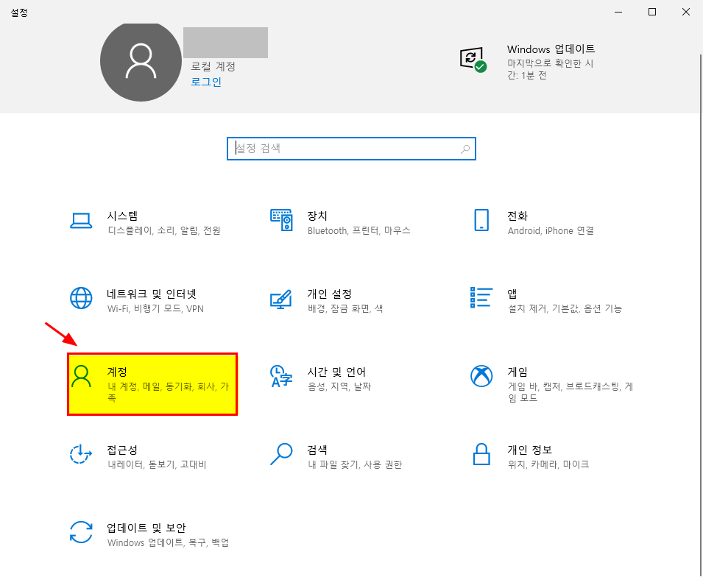
Task: Open the 시스템 laptop icon
Action: pyautogui.click(x=81, y=221)
